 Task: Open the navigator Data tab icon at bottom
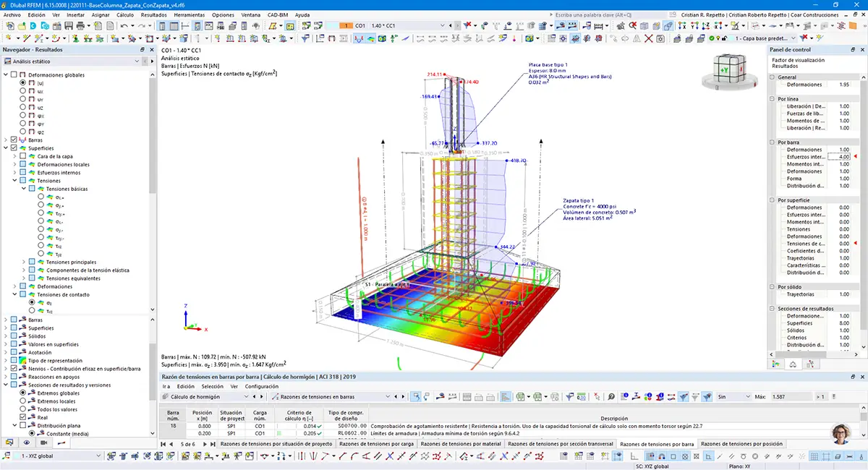tap(9, 442)
